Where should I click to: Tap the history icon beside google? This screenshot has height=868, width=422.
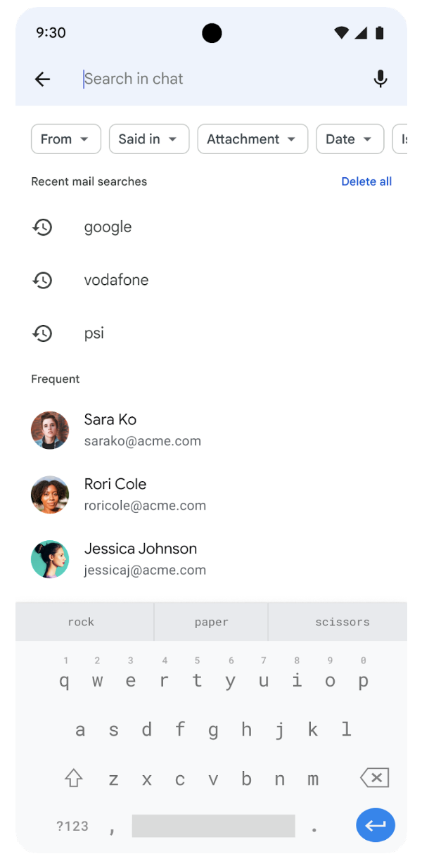(x=43, y=227)
